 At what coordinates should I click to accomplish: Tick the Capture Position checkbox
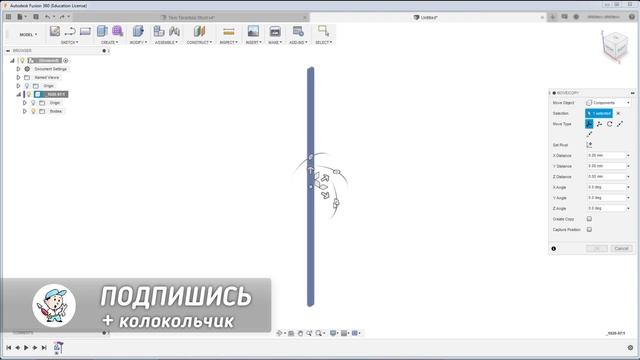589,230
